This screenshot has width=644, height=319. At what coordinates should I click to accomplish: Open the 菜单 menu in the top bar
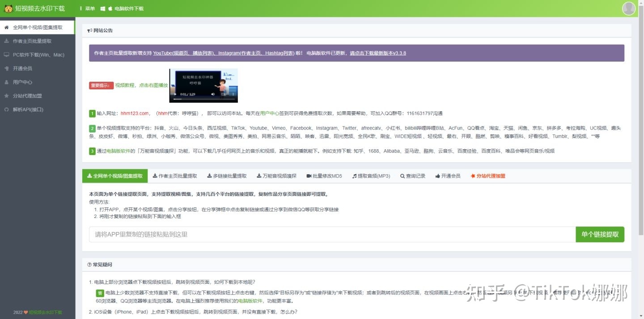point(88,8)
